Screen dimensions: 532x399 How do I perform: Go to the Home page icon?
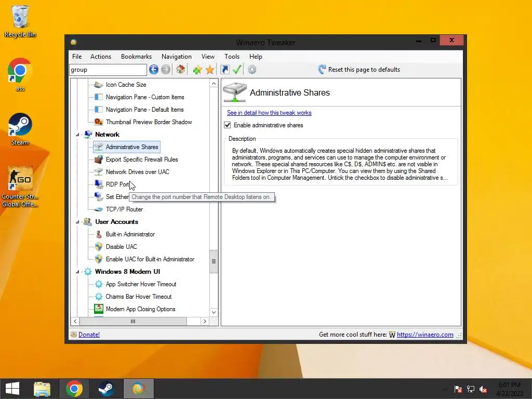coord(180,70)
